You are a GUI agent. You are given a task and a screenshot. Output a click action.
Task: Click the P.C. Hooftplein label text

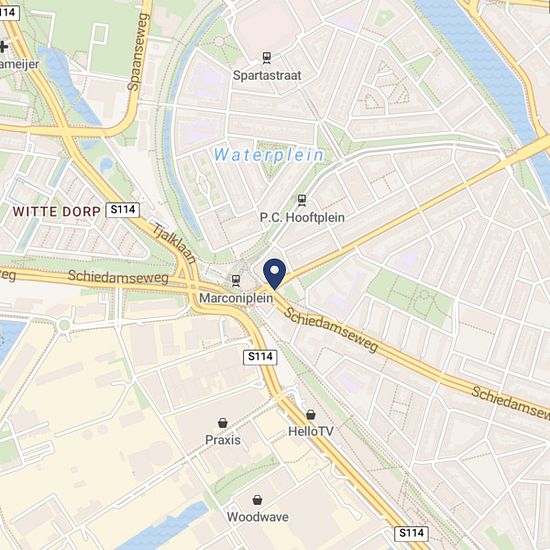[x=302, y=217]
